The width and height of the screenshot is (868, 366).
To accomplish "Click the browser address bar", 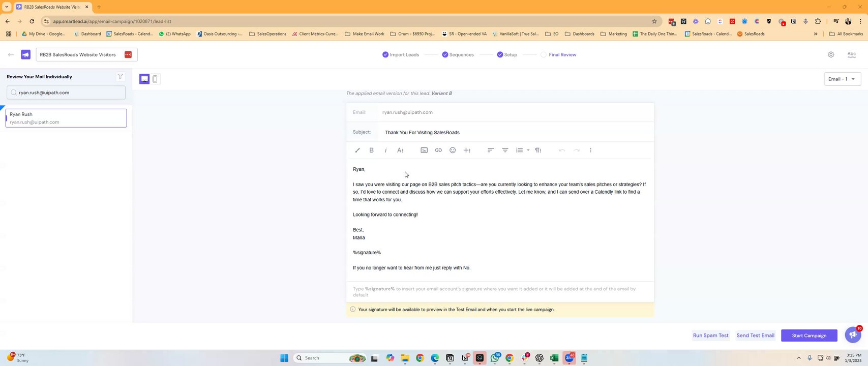I will coord(346,21).
